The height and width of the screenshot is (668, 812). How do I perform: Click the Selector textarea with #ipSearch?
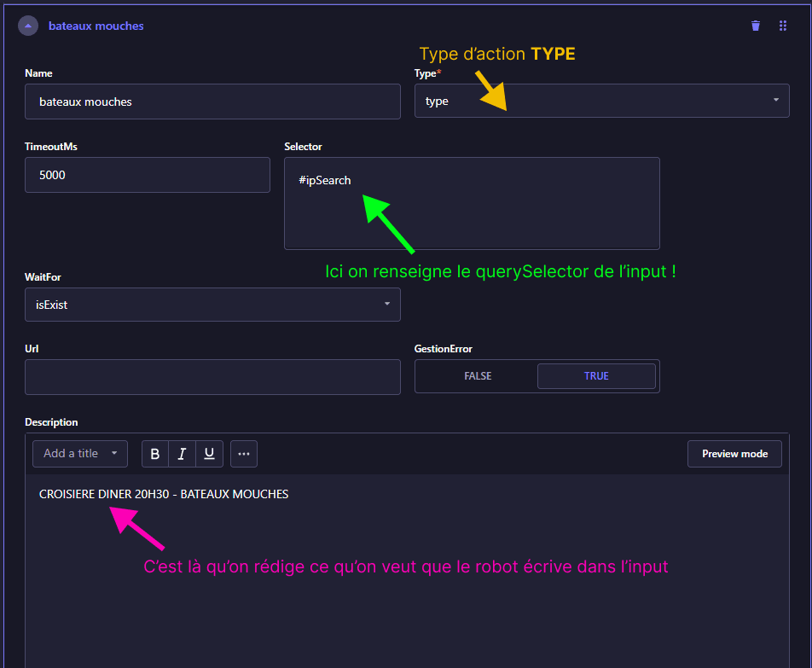[472, 203]
